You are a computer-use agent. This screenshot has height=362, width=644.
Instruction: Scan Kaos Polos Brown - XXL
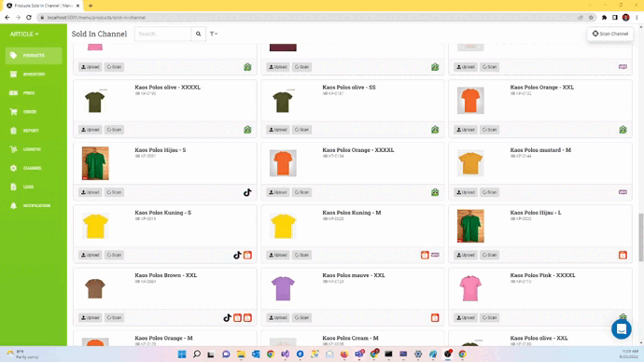coord(114,317)
